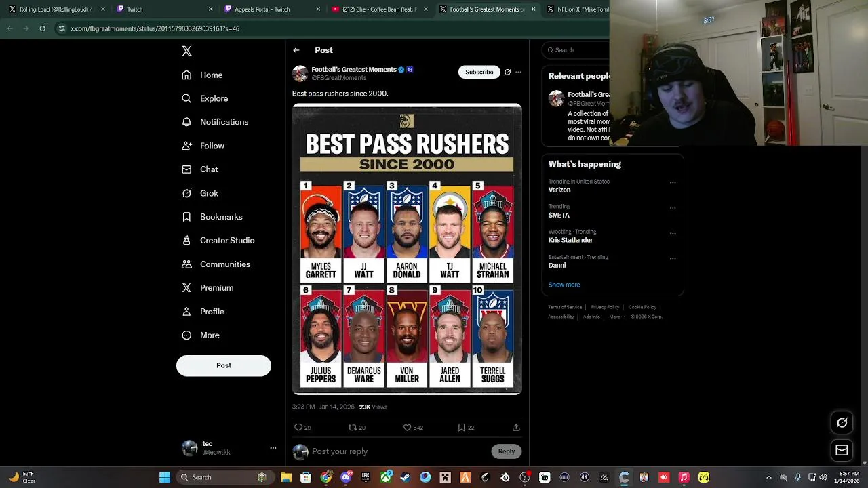
Task: Click the More circle icon in sidebar
Action: pyautogui.click(x=186, y=335)
